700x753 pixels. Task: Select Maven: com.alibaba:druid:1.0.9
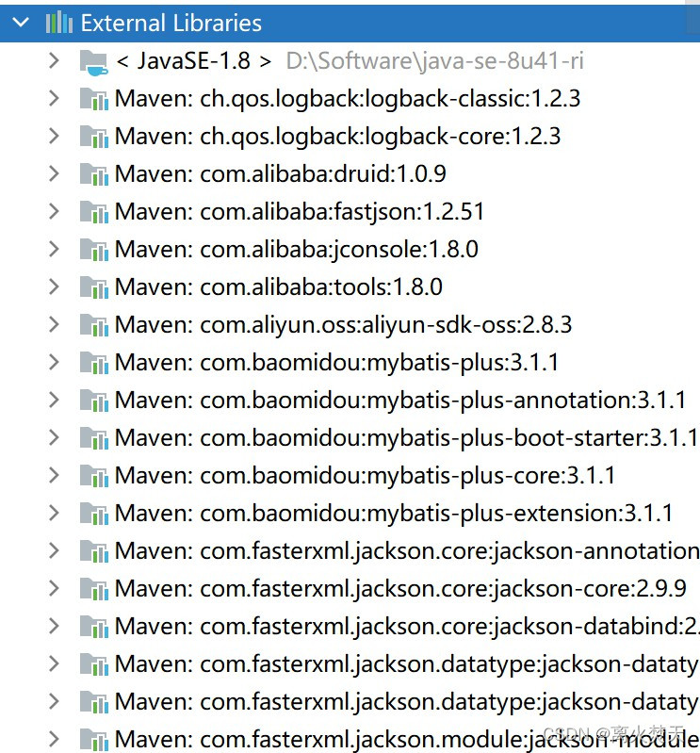tap(281, 173)
